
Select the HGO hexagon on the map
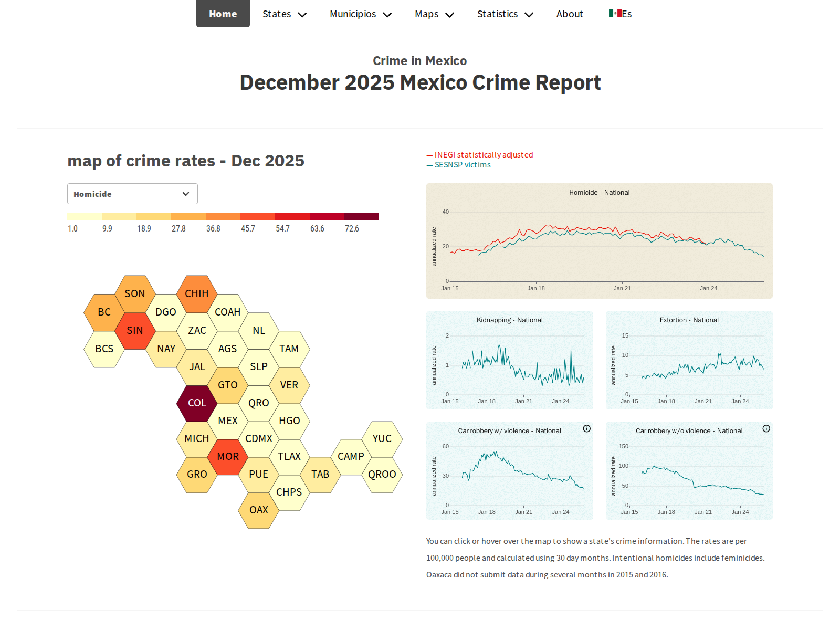289,421
